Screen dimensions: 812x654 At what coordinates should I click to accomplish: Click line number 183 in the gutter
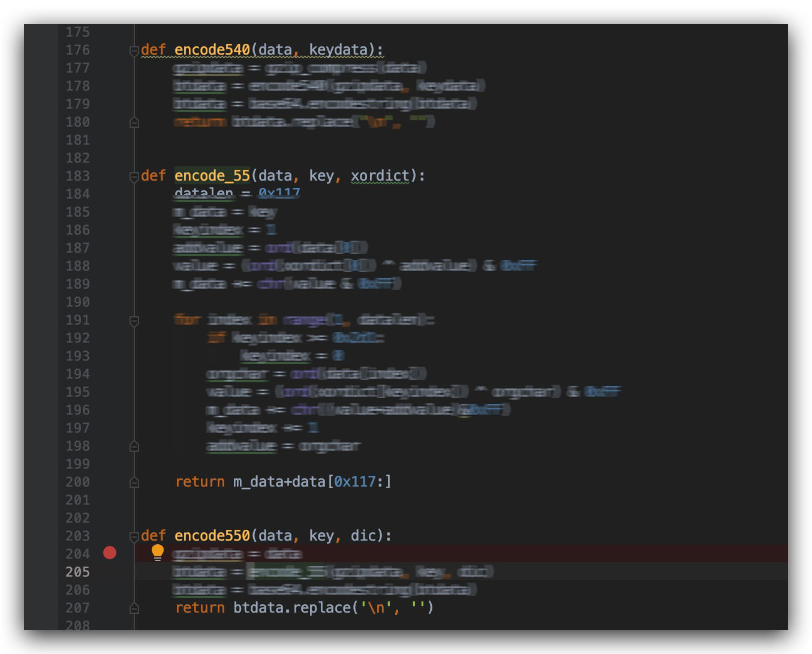pyautogui.click(x=77, y=176)
